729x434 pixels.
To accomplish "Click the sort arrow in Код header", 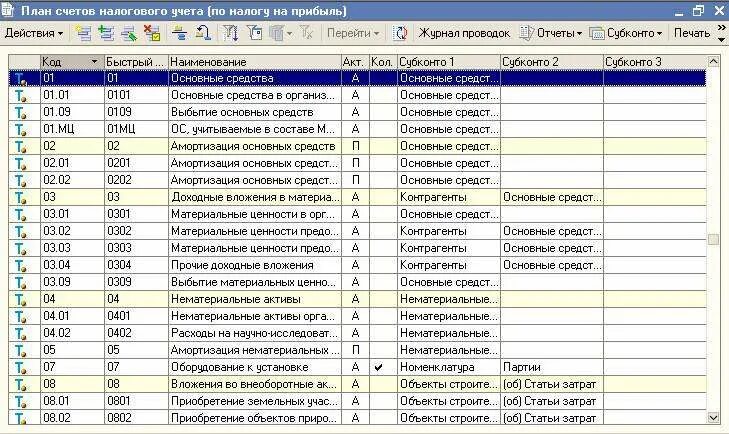I will coord(94,61).
